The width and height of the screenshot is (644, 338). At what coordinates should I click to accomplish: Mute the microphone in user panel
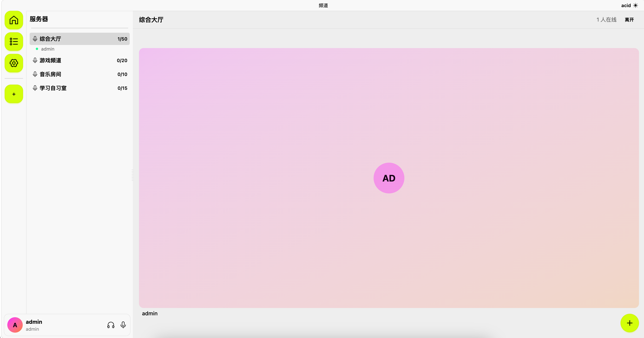click(x=123, y=325)
